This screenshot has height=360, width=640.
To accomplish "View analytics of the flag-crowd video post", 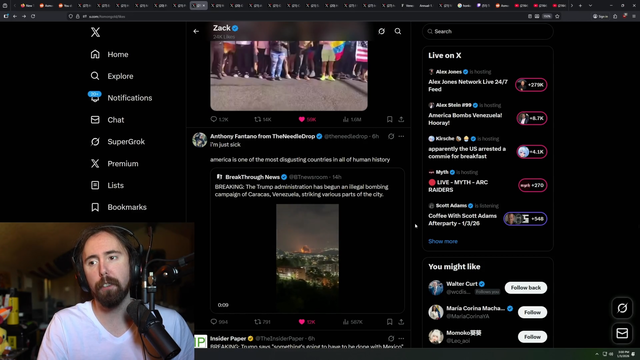I will [x=352, y=119].
